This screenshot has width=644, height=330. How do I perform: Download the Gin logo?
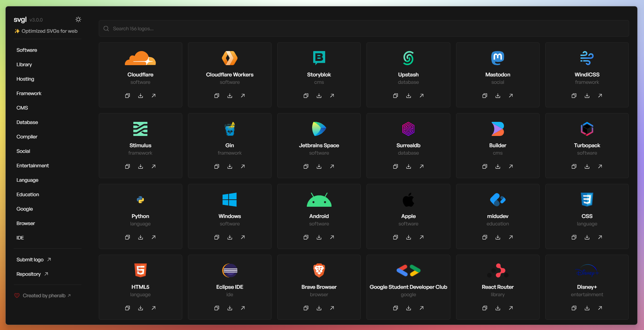pos(230,167)
